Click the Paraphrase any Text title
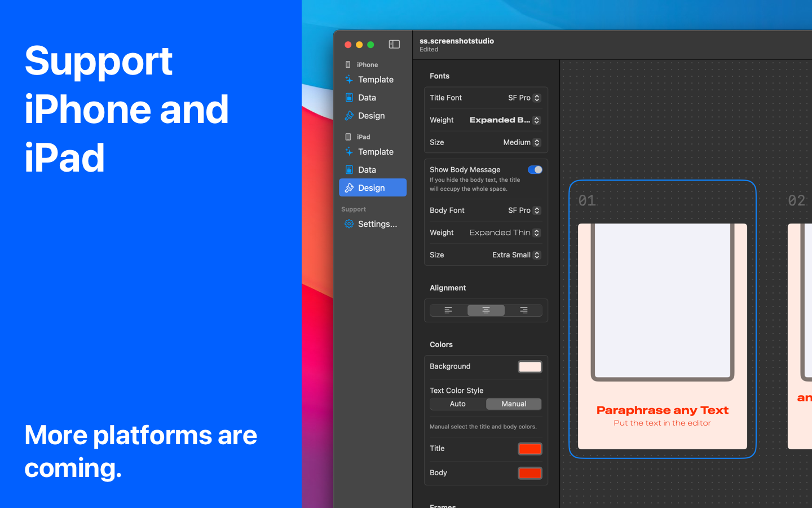This screenshot has width=812, height=508. (663, 410)
